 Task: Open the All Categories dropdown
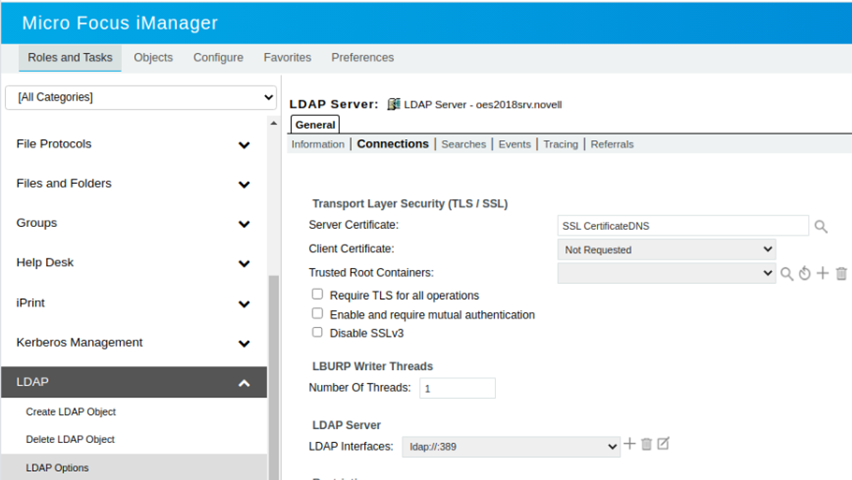click(141, 97)
